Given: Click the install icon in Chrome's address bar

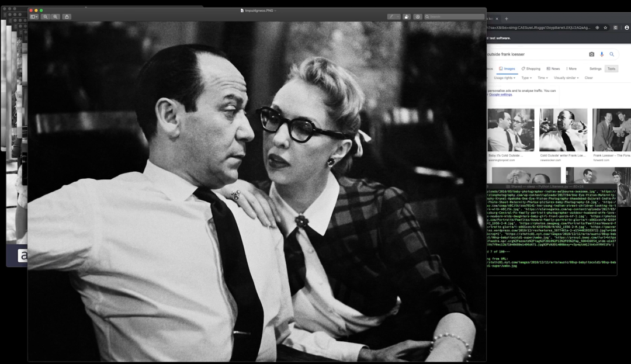Looking at the screenshot, I should tap(597, 27).
